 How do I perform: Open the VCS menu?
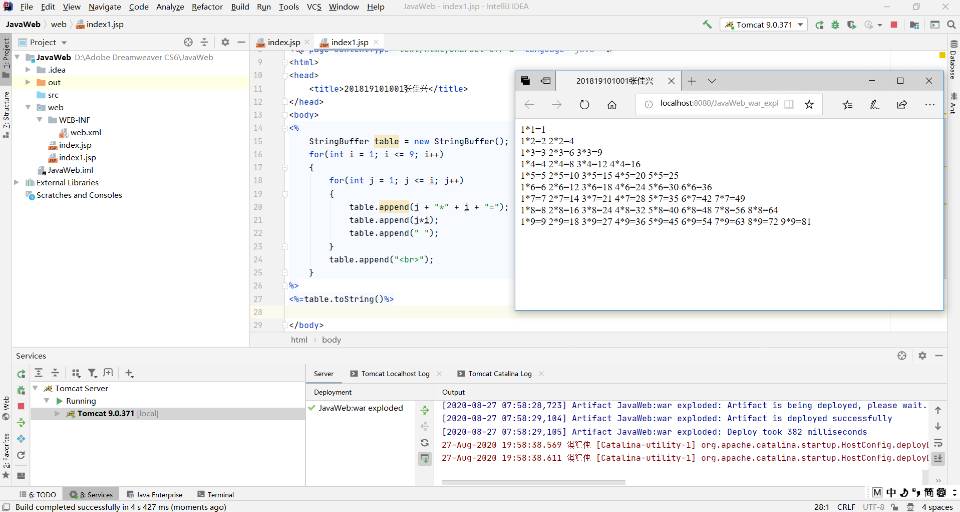click(x=313, y=7)
